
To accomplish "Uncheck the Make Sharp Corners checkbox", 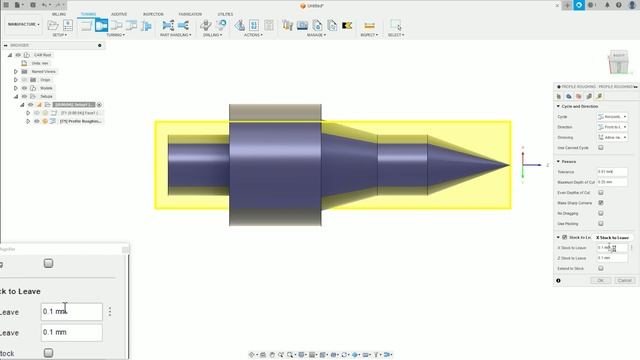I will click(601, 203).
